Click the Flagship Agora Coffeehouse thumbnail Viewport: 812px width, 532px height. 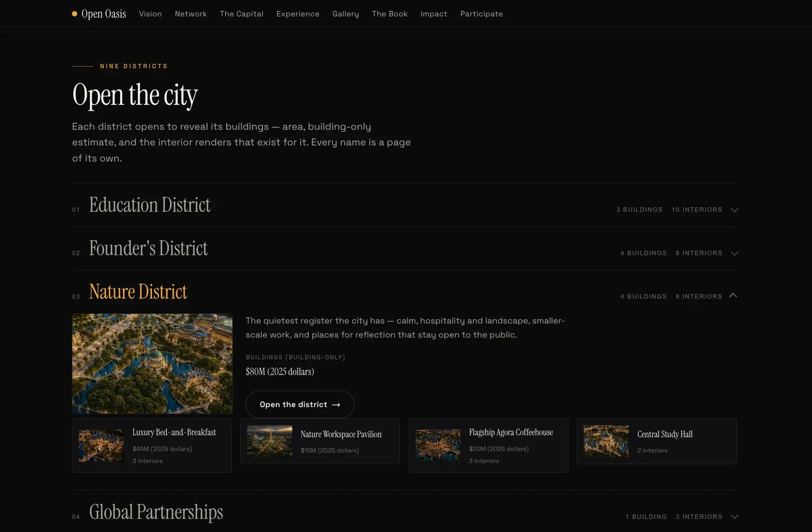coord(438,446)
